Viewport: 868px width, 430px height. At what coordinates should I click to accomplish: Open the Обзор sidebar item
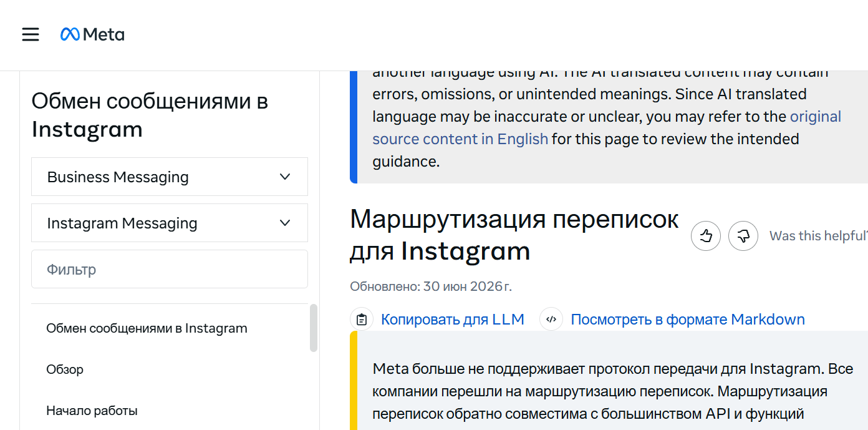click(65, 369)
